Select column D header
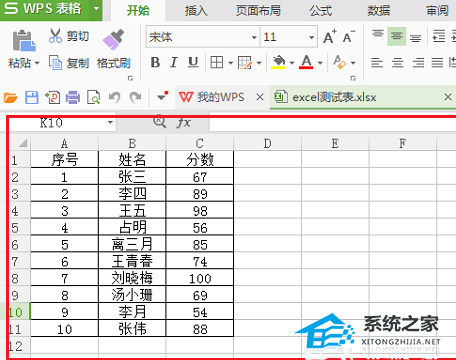456x360 pixels. click(x=267, y=144)
